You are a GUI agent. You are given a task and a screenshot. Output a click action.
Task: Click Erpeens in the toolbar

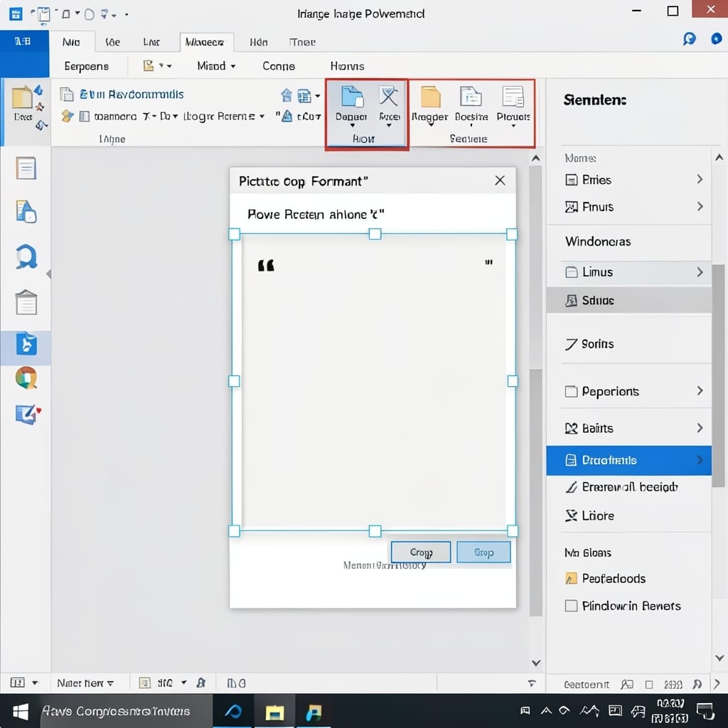pos(86,66)
